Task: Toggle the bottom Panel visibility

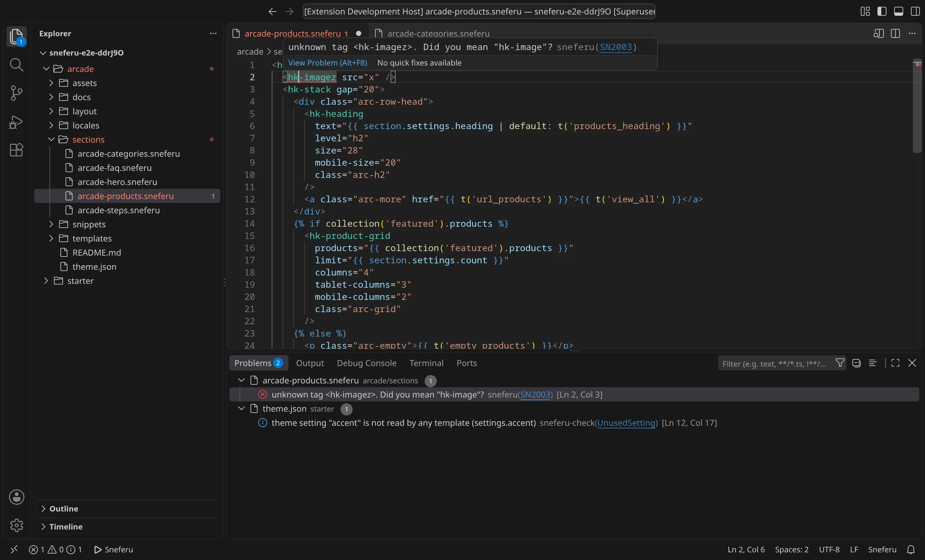Action: click(898, 11)
